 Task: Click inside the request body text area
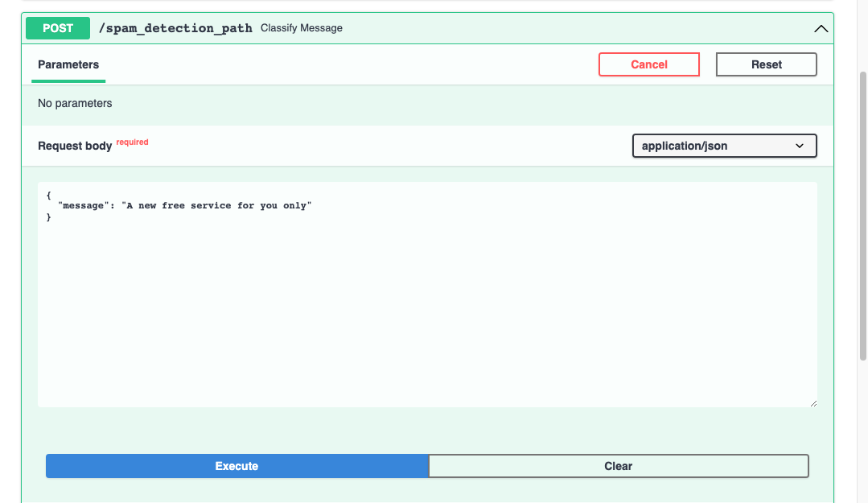pos(426,306)
